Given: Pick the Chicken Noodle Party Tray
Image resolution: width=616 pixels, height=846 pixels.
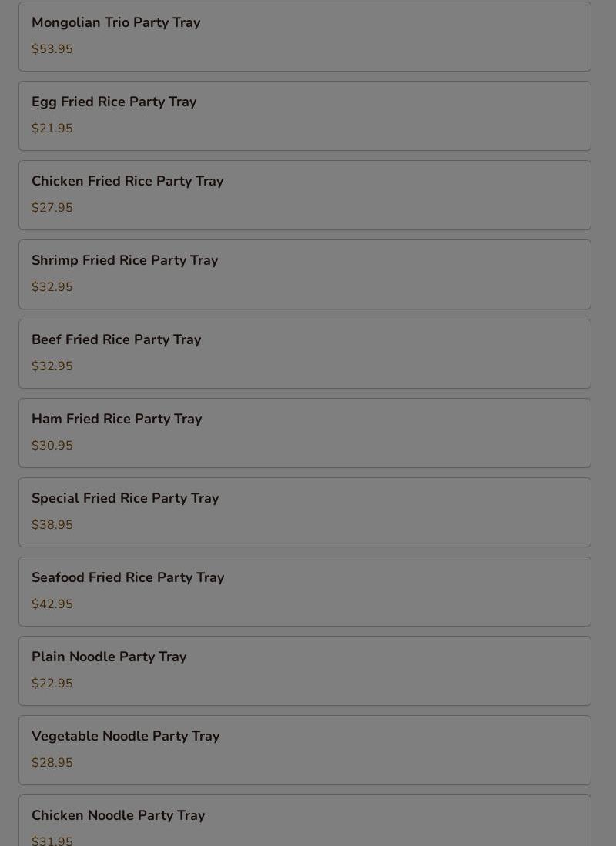Looking at the screenshot, I should (x=118, y=816).
